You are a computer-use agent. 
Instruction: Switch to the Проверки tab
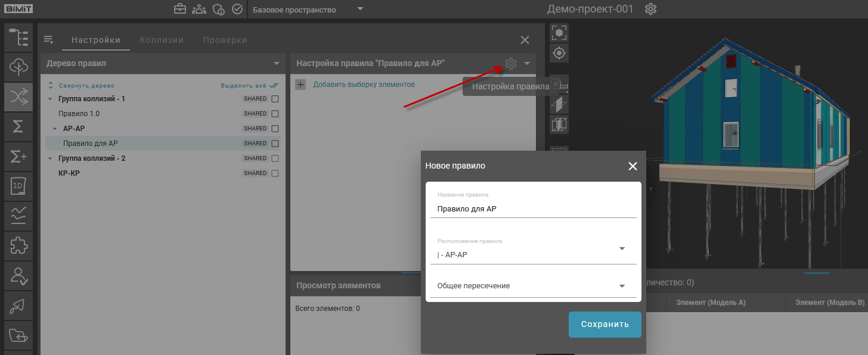point(225,40)
